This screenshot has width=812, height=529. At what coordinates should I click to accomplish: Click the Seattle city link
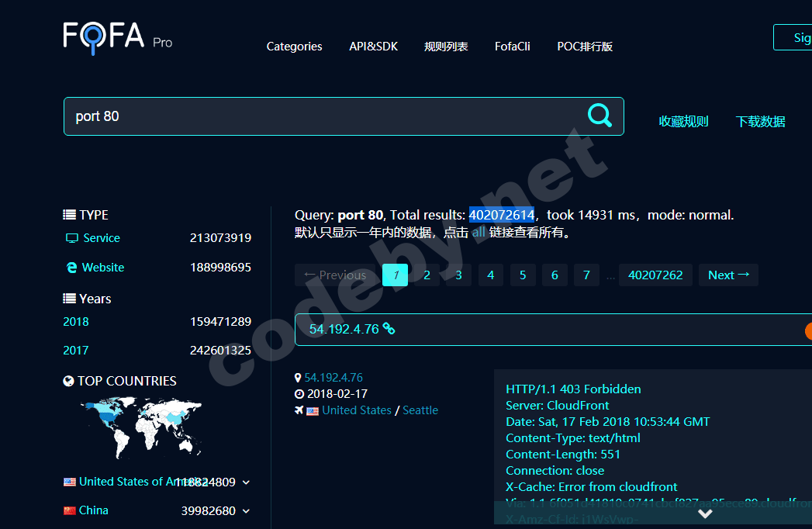[420, 410]
